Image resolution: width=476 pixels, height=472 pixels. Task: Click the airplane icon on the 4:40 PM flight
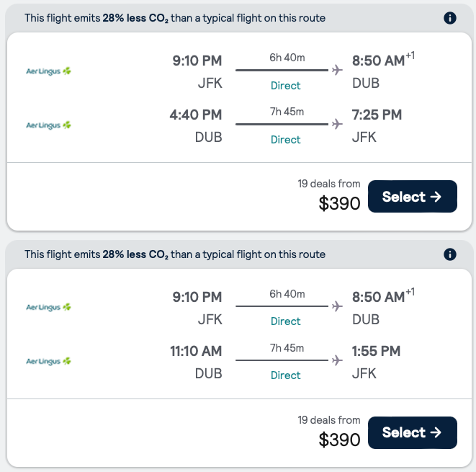(x=336, y=124)
